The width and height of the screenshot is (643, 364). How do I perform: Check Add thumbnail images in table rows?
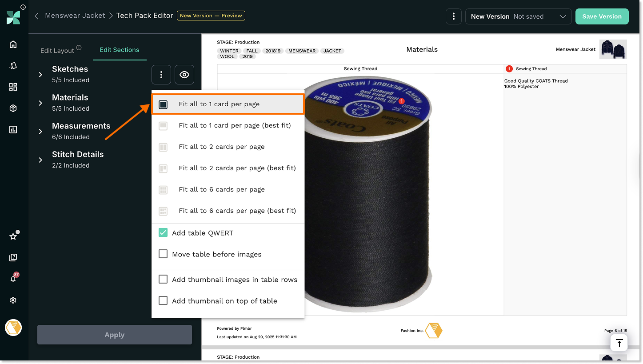point(163,280)
